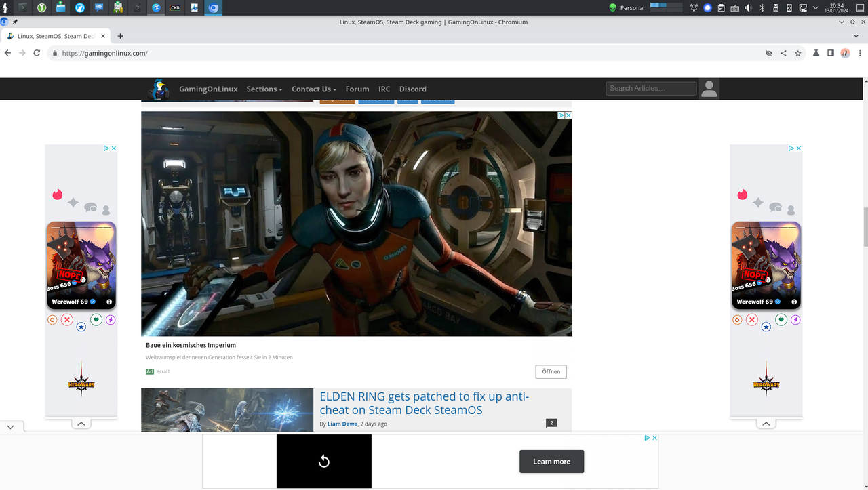
Task: Click the green alien Personal activity icon
Action: [x=613, y=7]
